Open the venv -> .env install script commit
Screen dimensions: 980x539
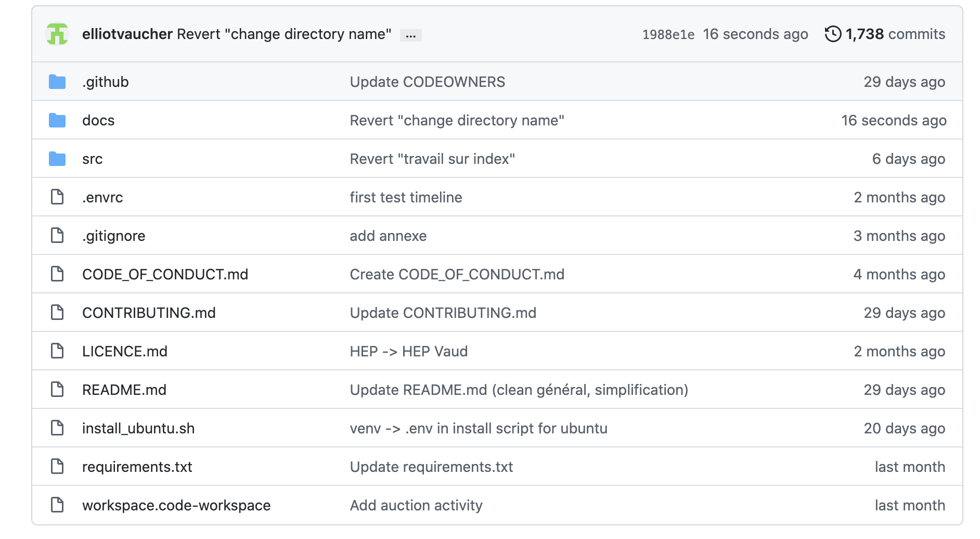click(x=479, y=429)
